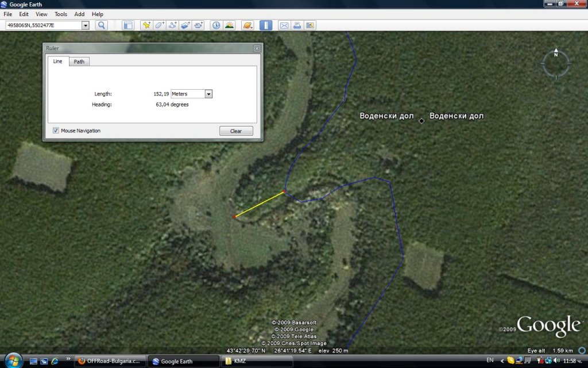
Task: Switch to OFFRoad-Bulgaria Firefox taskbar window
Action: [x=110, y=361]
